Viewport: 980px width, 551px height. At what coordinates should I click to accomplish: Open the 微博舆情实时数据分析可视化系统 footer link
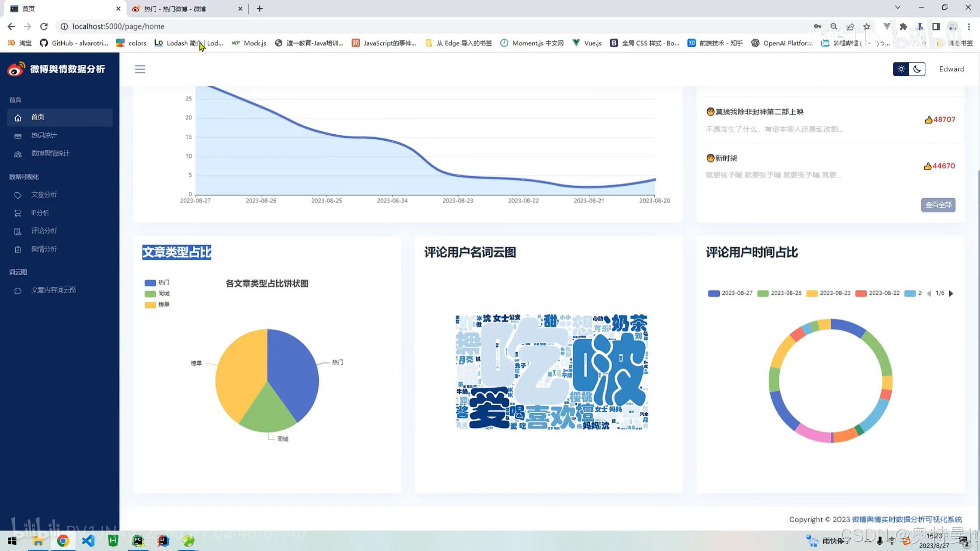[906, 520]
